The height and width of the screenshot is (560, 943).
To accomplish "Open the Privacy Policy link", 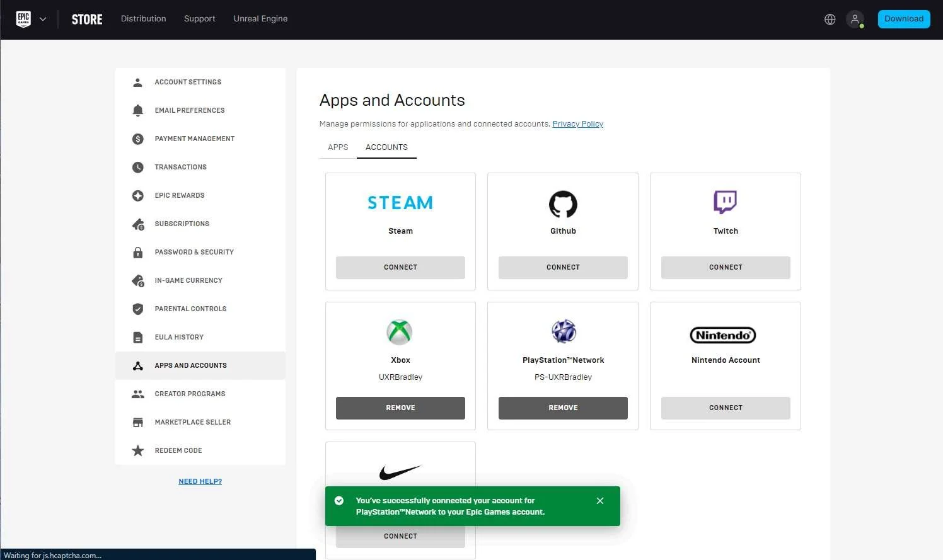I will [578, 124].
